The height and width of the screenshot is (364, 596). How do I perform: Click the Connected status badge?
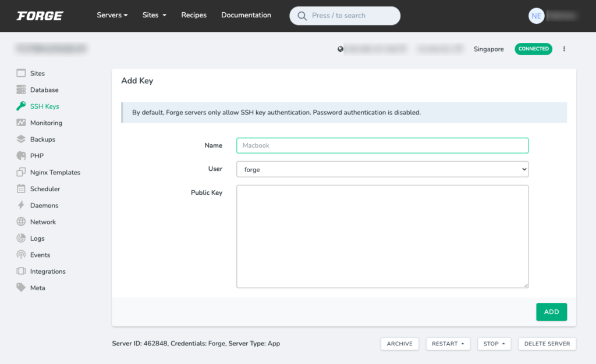(x=533, y=49)
